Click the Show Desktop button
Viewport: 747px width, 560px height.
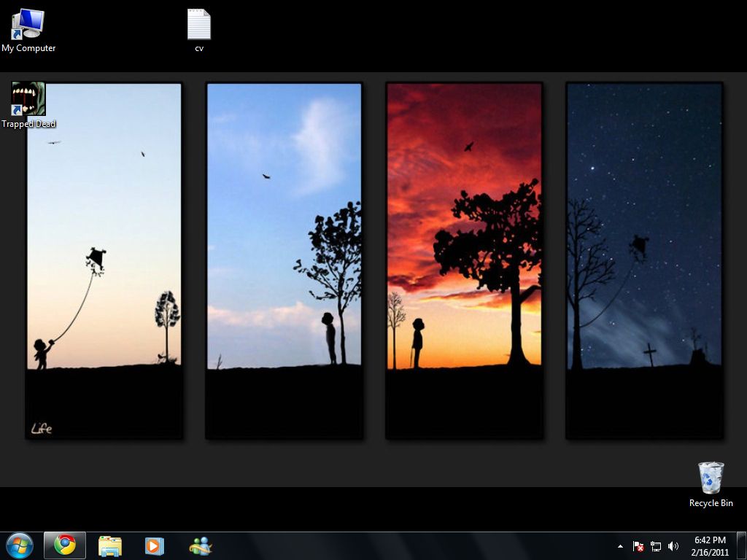742,545
